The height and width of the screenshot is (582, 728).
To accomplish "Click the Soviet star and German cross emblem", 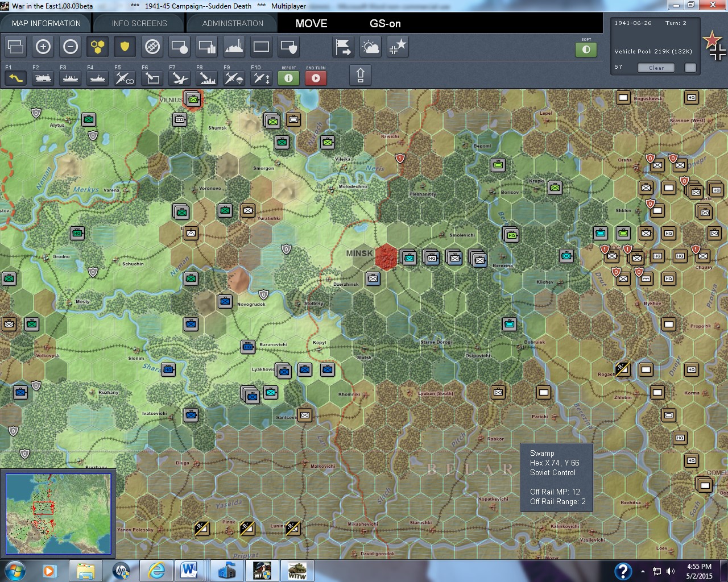I will pyautogui.click(x=714, y=46).
